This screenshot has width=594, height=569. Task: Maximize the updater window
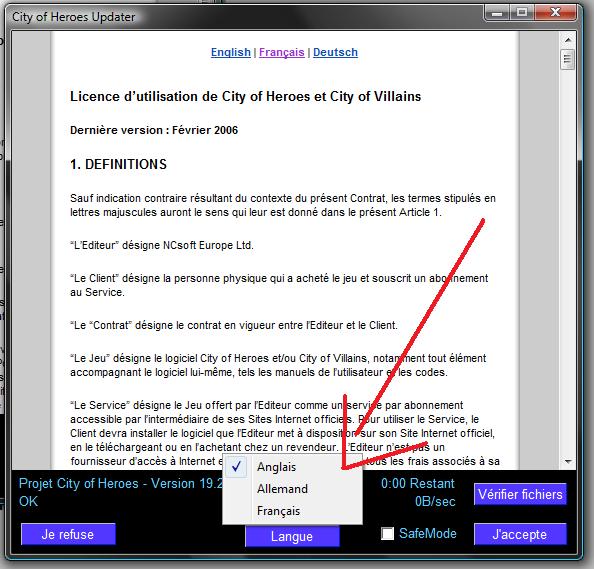522,13
